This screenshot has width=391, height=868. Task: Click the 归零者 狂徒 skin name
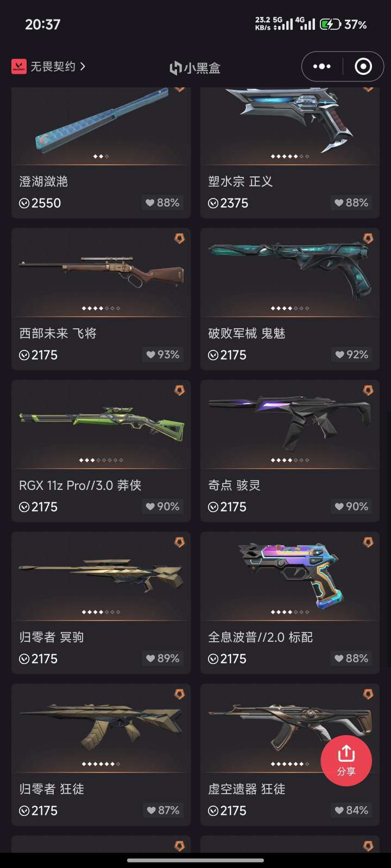52,789
